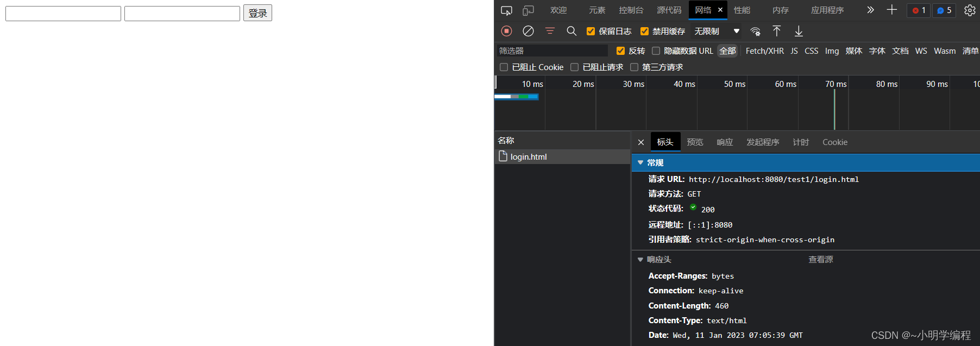Select the 计时 details tab
The width and height of the screenshot is (980, 346).
click(x=801, y=142)
